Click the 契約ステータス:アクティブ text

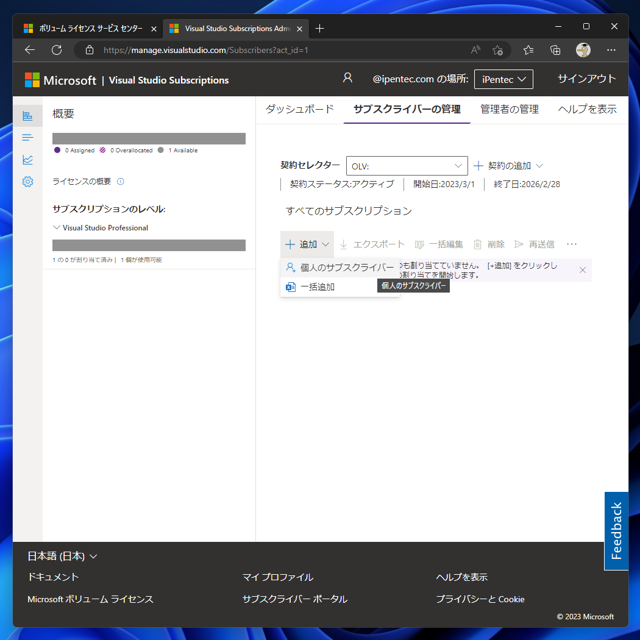tap(342, 184)
